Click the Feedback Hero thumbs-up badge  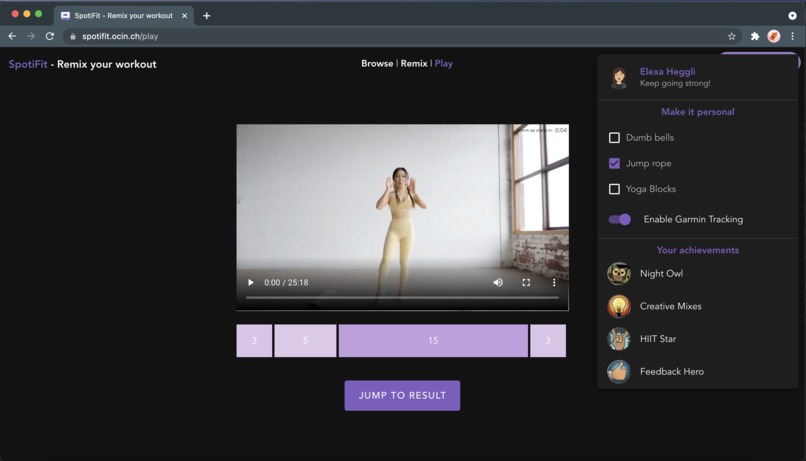click(x=619, y=372)
